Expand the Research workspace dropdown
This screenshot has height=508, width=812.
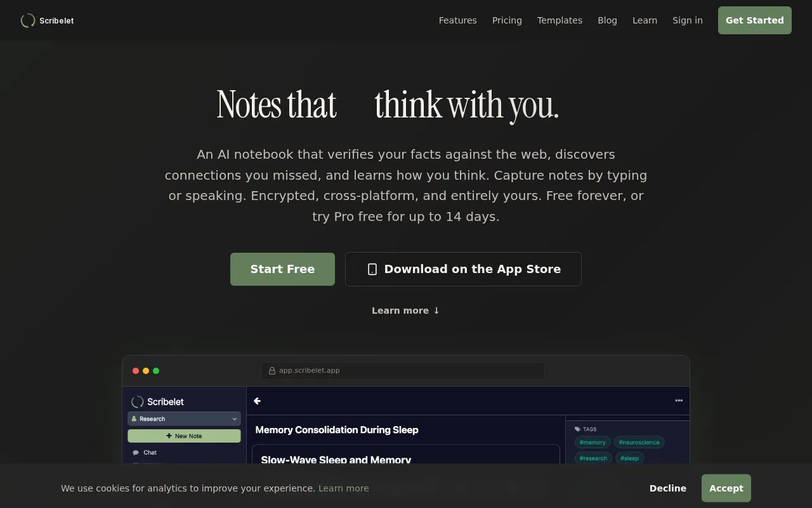(x=184, y=419)
